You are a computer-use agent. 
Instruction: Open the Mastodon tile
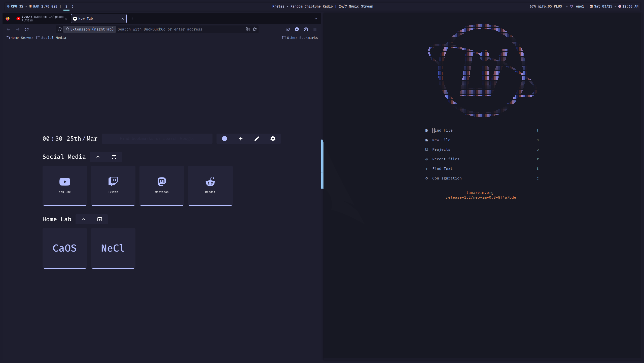tap(162, 186)
